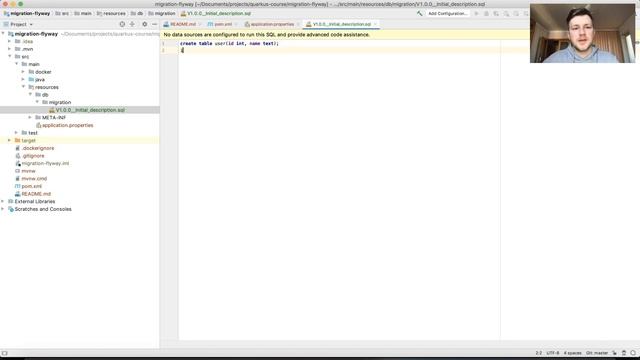The width and height of the screenshot is (640, 360).
Task: Change UTF-8 file encoding in status bar
Action: coord(553,353)
